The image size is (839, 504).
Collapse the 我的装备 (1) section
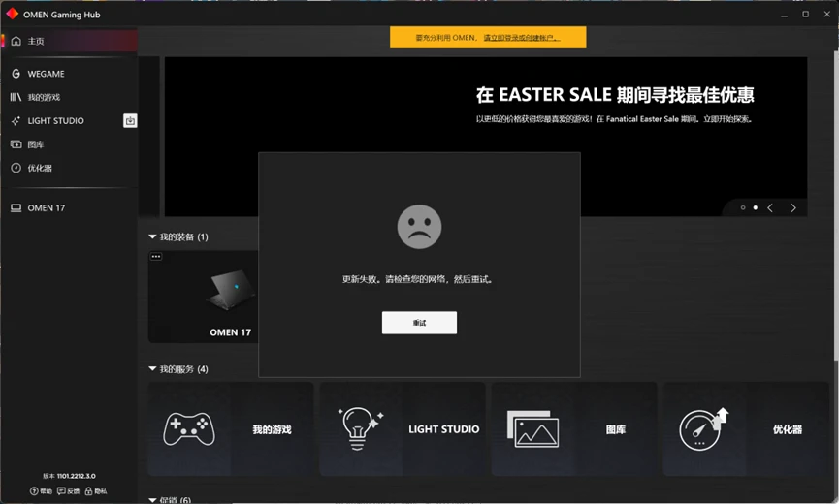(x=152, y=236)
